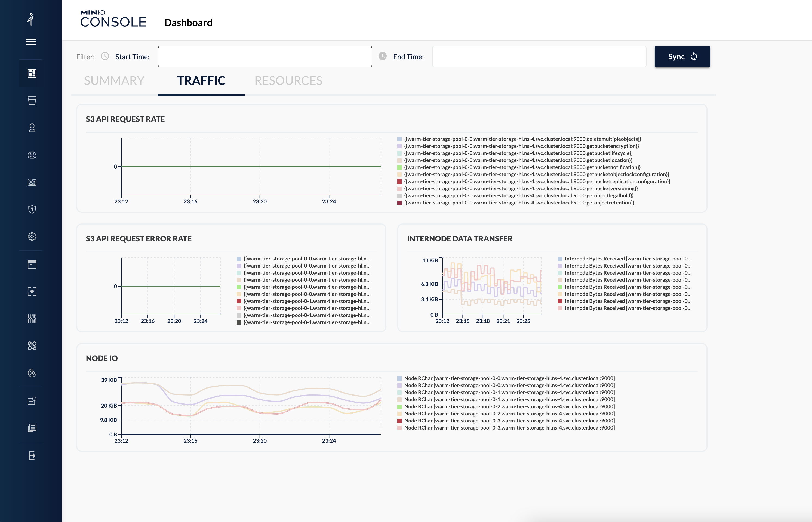Open the Groups icon in sidebar

(32, 155)
